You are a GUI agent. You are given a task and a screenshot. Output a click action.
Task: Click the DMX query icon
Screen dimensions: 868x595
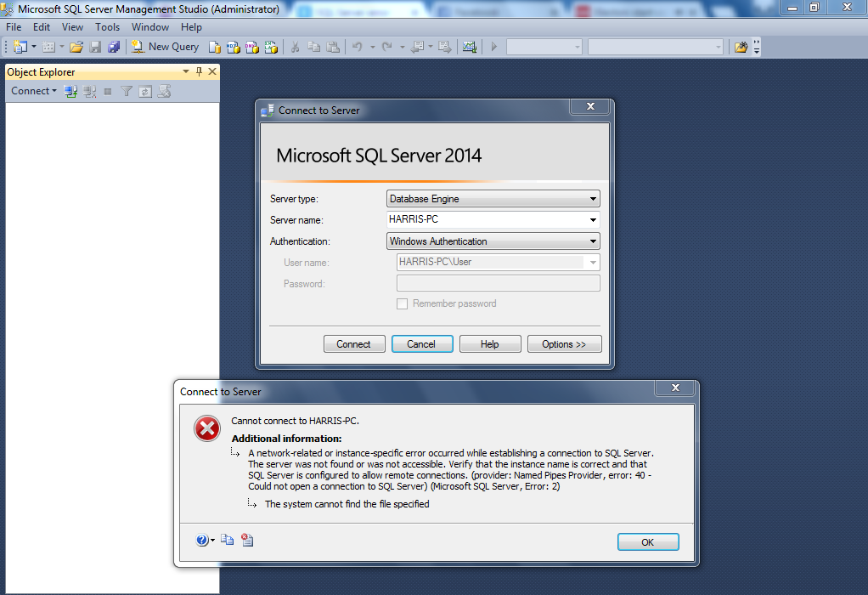point(252,47)
